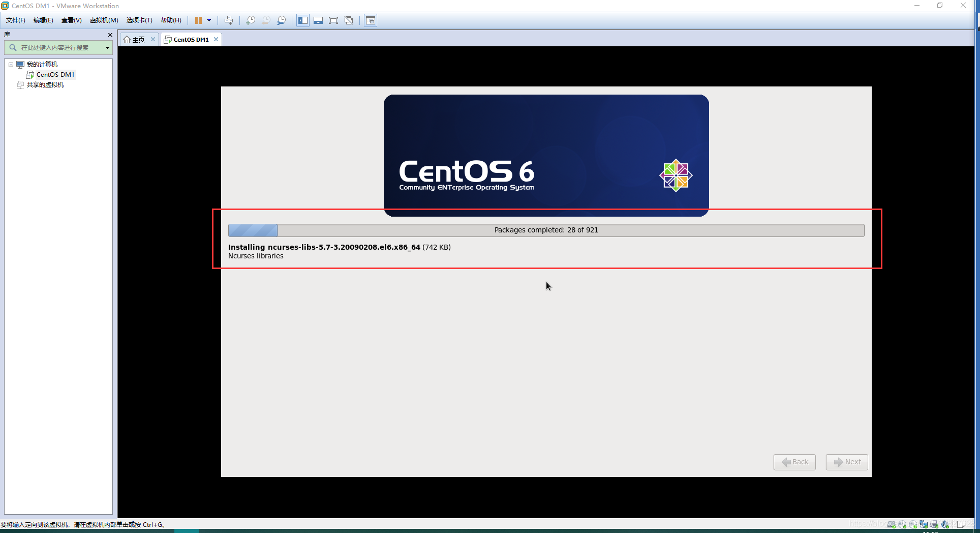
Task: Click the hard disk status bar icon
Action: coord(892,524)
